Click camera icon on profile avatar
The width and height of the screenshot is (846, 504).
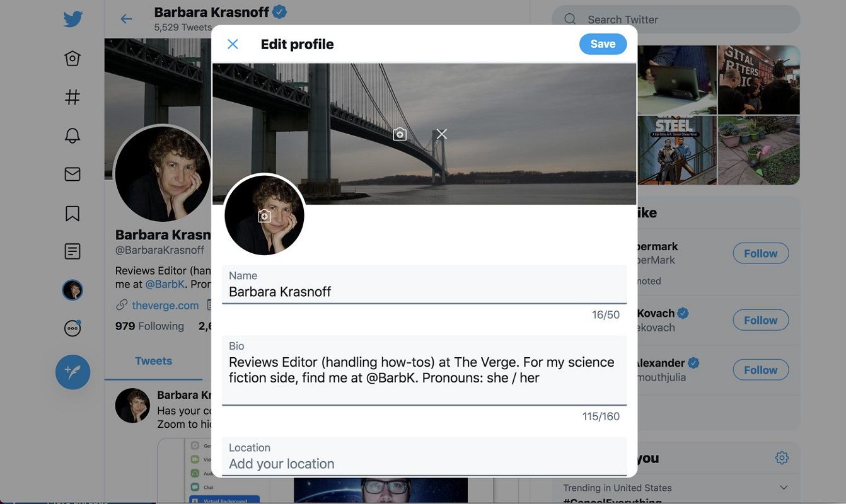[x=265, y=216]
